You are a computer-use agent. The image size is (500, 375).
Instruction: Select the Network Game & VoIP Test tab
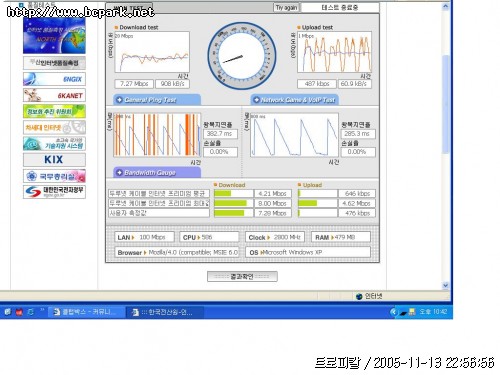[x=294, y=100]
